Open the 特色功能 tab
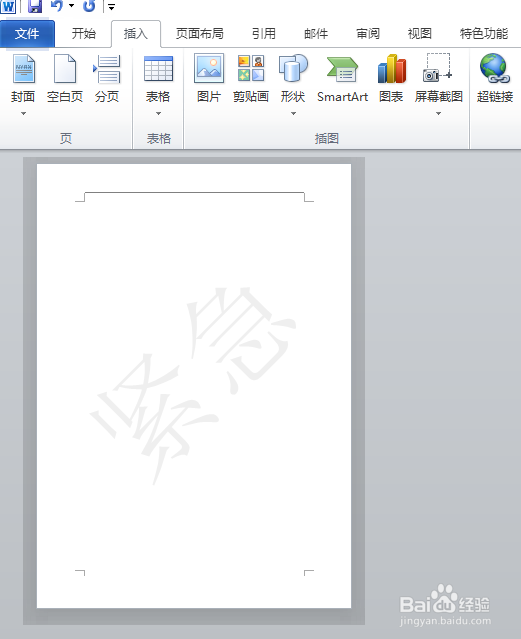521x639 pixels. [x=484, y=34]
